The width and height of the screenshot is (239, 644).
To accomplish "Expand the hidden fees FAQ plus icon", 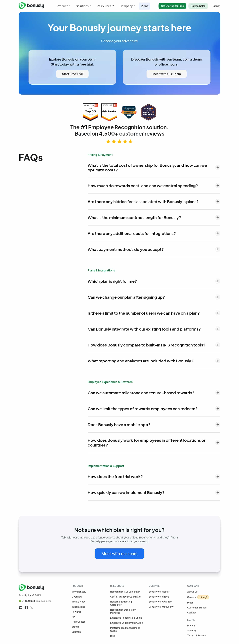I will [217, 201].
